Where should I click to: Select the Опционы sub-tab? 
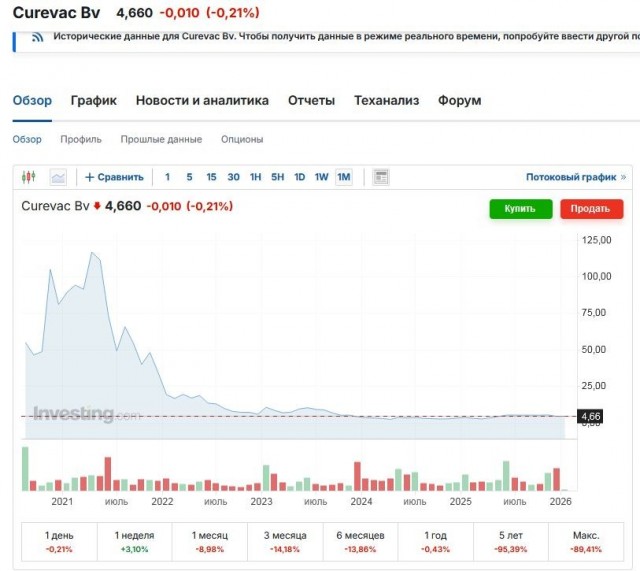(242, 140)
